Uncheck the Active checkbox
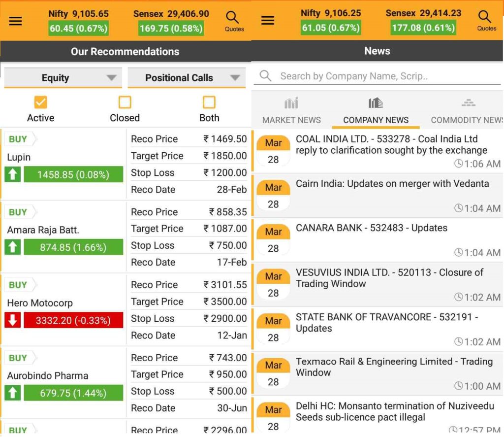Viewport: 504px width, 437px height. (x=40, y=102)
